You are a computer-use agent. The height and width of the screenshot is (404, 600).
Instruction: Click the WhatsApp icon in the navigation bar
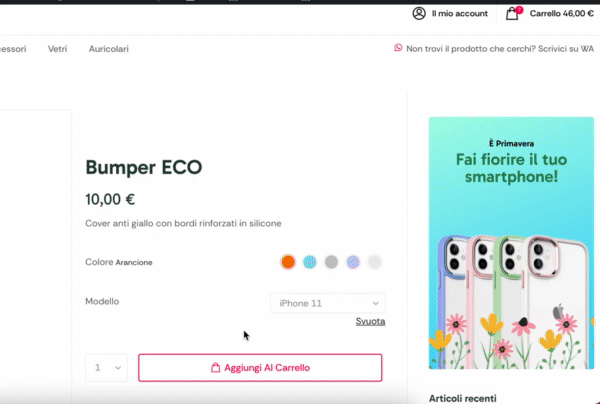pyautogui.click(x=398, y=48)
